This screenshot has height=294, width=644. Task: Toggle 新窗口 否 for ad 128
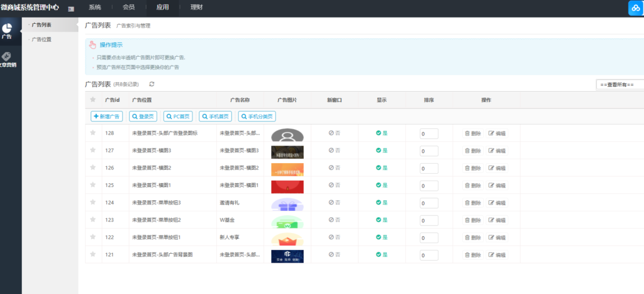click(335, 133)
